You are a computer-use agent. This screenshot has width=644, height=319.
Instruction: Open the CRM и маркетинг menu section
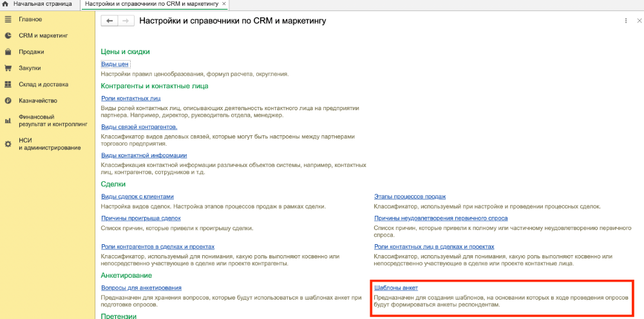pyautogui.click(x=44, y=35)
